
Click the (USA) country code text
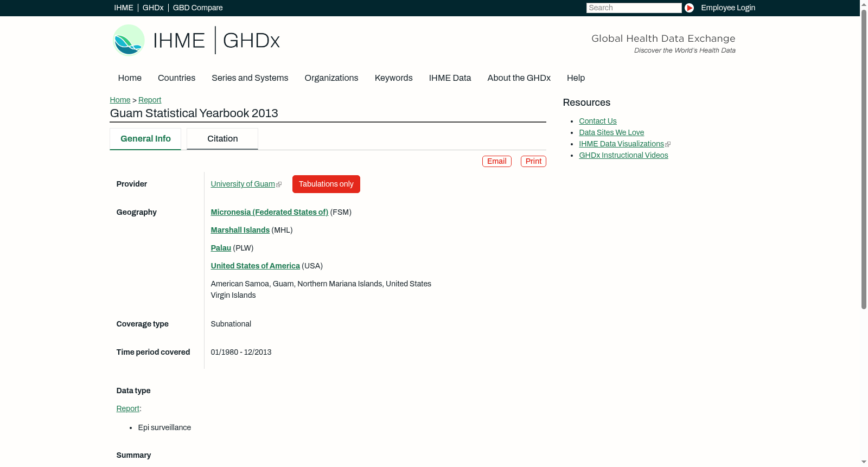coord(312,266)
